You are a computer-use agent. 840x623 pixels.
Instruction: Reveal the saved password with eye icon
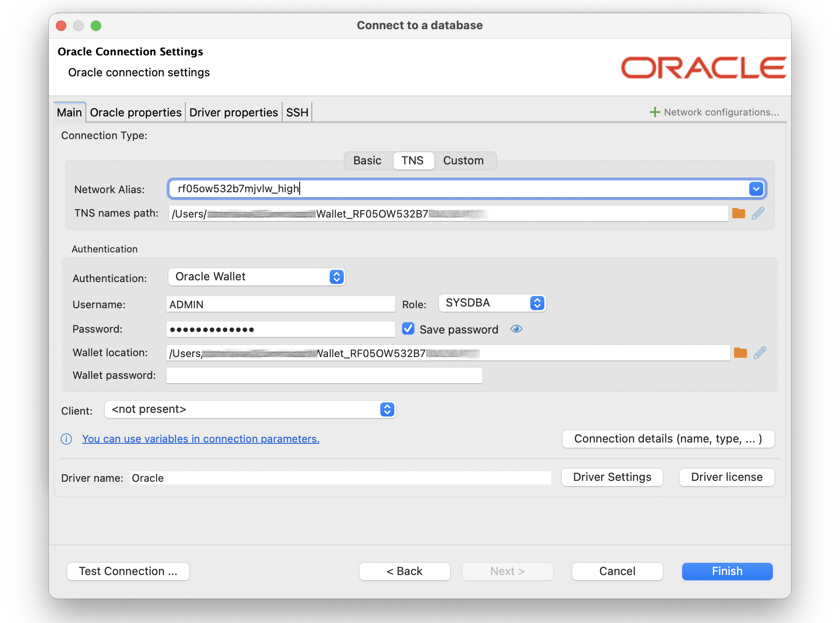(x=516, y=329)
